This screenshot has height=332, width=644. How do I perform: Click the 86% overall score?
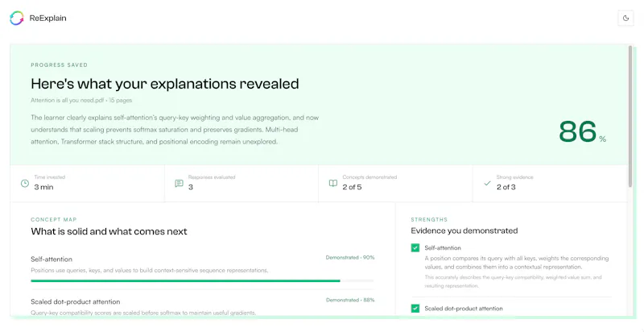pos(582,132)
